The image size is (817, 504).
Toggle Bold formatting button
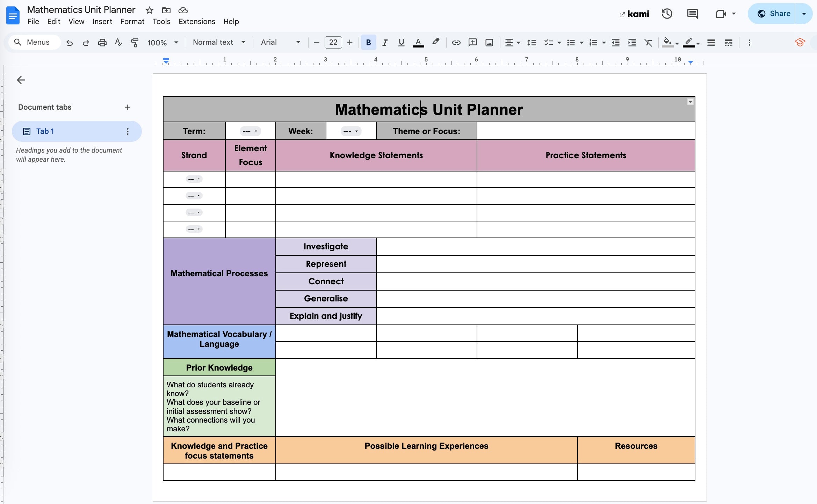click(368, 43)
